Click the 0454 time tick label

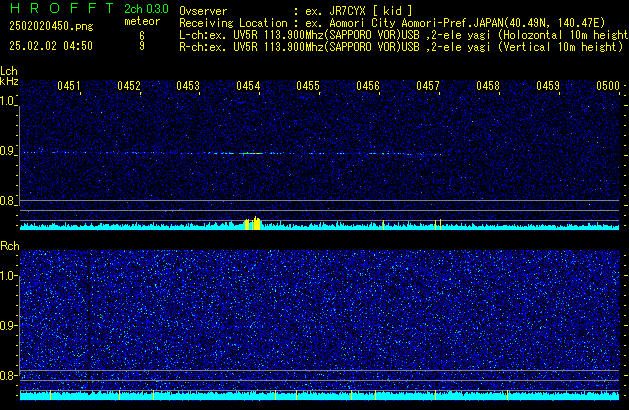248,86
